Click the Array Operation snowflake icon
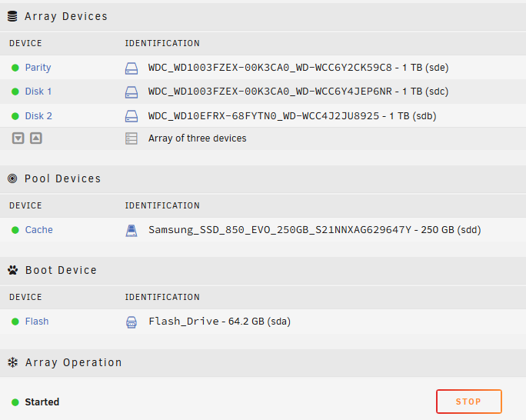Image resolution: width=526 pixels, height=420 pixels. 13,362
